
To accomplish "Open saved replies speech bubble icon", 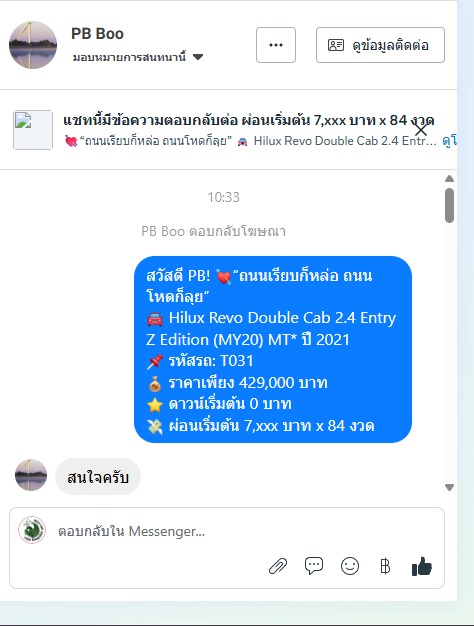I will [x=314, y=566].
